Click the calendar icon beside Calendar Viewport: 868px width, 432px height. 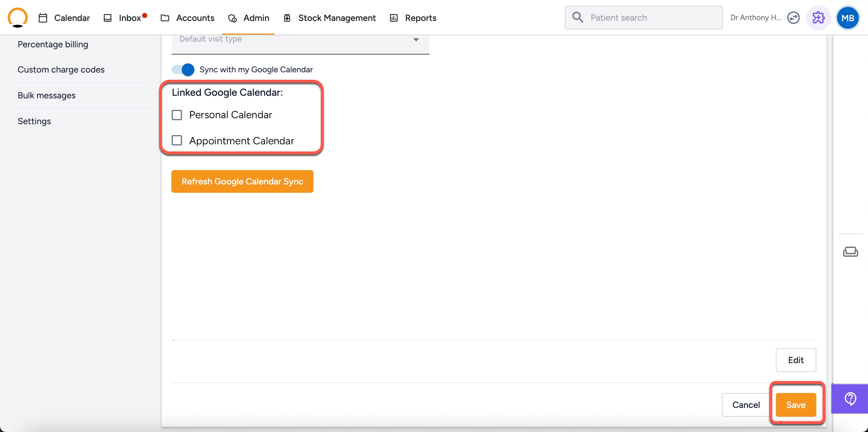tap(43, 18)
